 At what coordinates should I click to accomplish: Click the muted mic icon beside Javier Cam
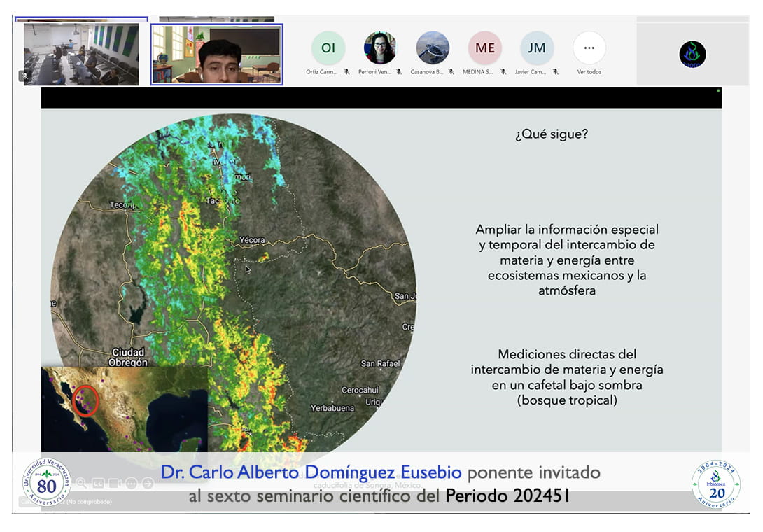pos(555,71)
